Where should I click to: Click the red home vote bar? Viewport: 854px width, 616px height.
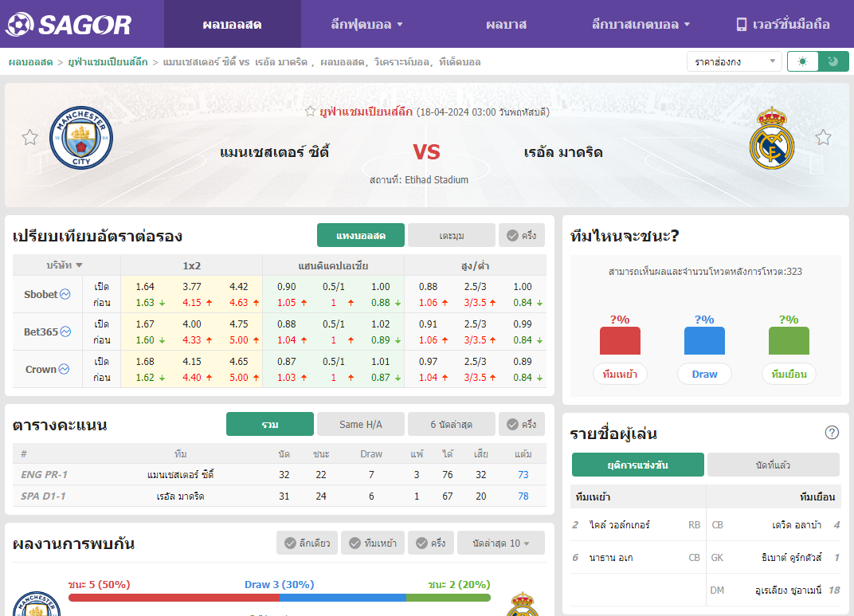click(x=620, y=341)
